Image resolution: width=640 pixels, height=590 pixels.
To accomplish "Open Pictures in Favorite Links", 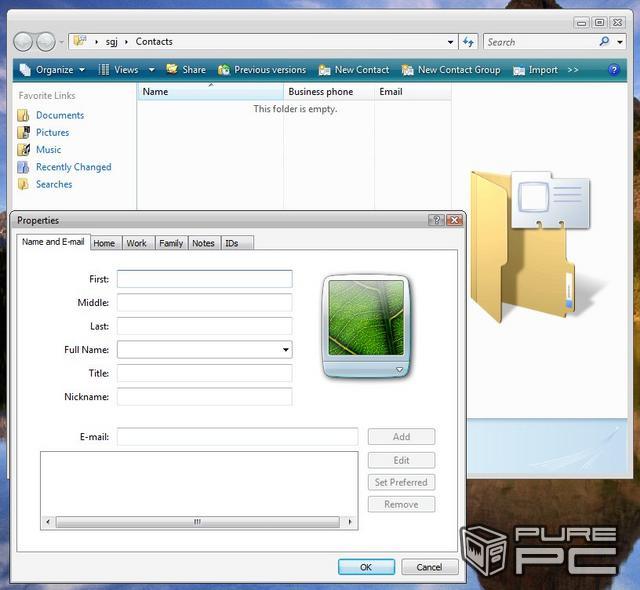I will [x=53, y=132].
